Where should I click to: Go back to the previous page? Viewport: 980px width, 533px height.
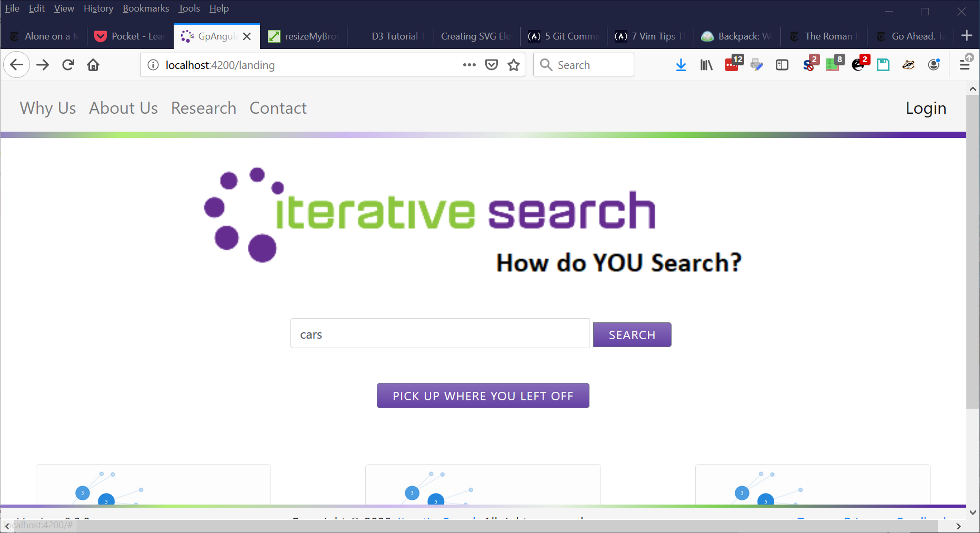16,65
